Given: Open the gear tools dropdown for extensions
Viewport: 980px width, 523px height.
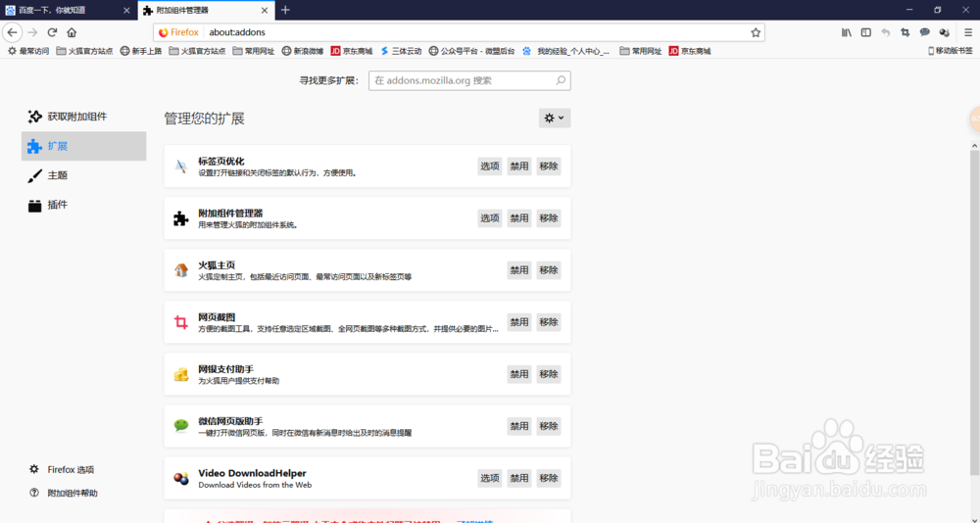Looking at the screenshot, I should (x=555, y=119).
